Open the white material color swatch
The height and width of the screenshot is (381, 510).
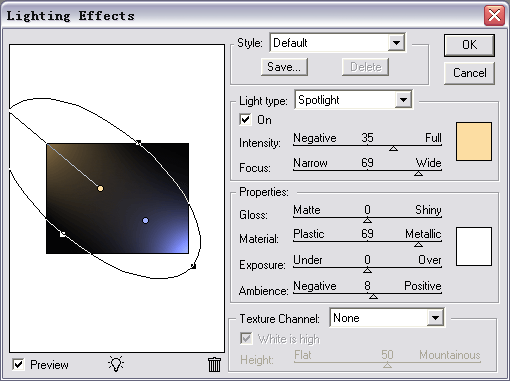[x=474, y=246]
